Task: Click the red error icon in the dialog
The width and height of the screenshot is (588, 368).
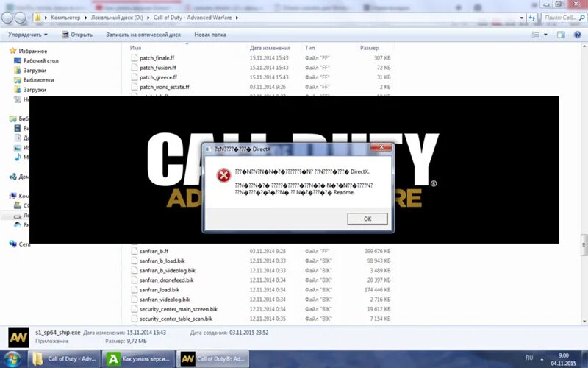Action: (224, 175)
